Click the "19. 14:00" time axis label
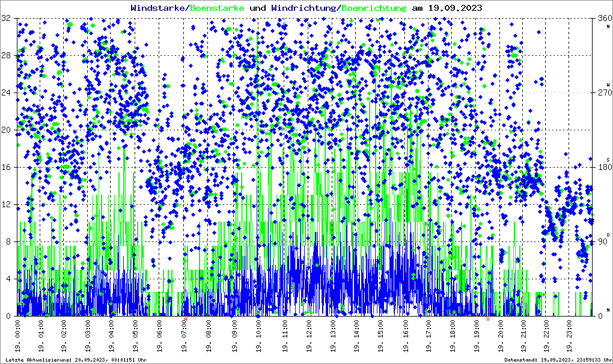The width and height of the screenshot is (613, 364). pyautogui.click(x=356, y=336)
